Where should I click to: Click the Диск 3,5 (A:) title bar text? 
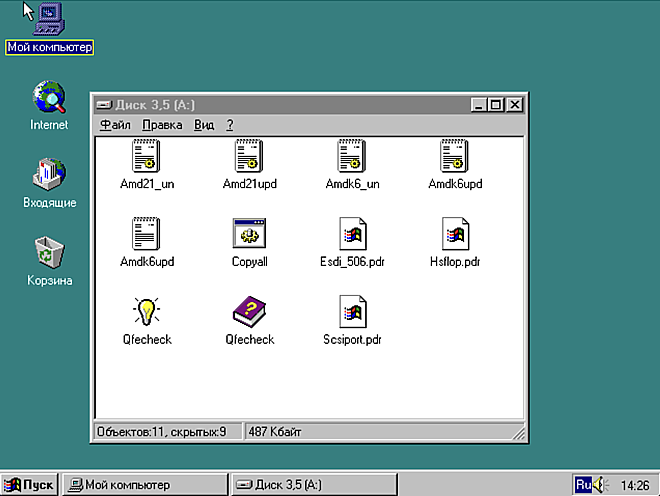(155, 105)
